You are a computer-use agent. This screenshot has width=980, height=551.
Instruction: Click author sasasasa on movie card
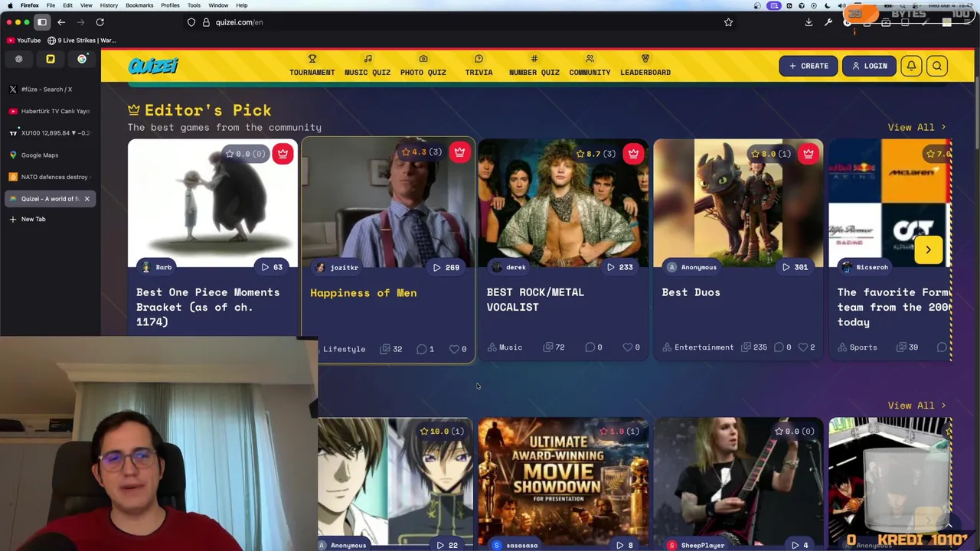click(515, 545)
